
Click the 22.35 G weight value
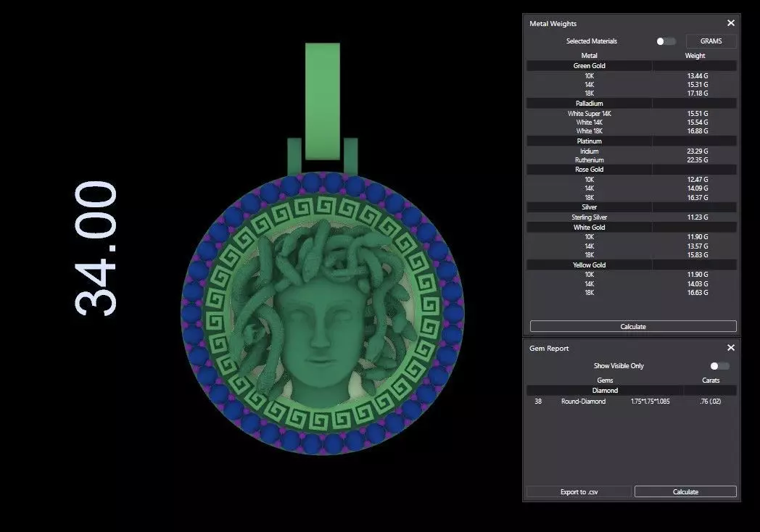coord(698,160)
